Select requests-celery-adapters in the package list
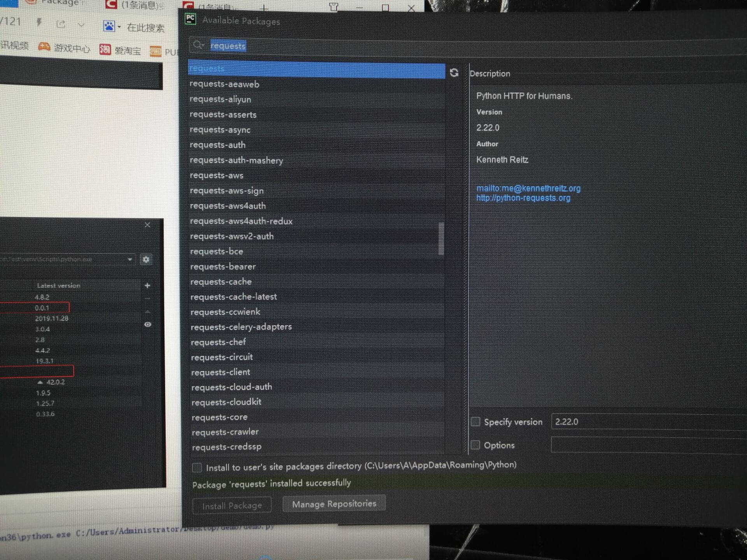Viewport: 747px width, 560px height. (x=316, y=327)
